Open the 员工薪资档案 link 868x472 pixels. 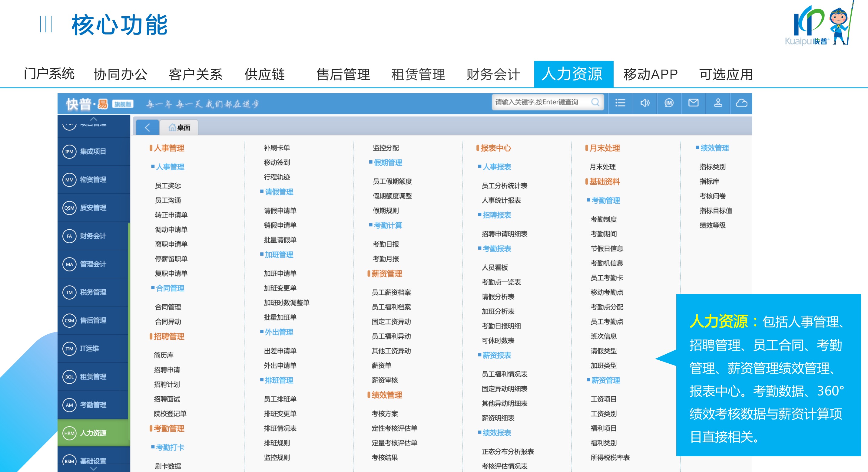[391, 292]
